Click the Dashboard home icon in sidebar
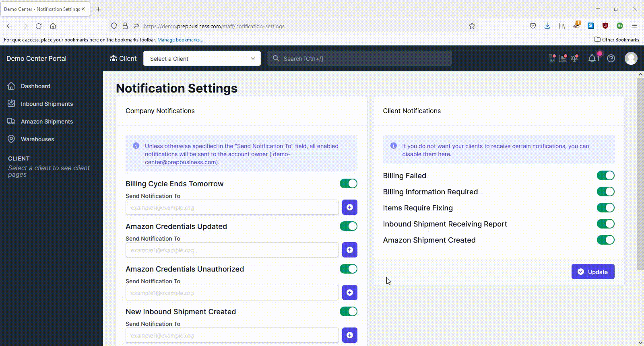Image resolution: width=644 pixels, height=346 pixels. point(11,86)
